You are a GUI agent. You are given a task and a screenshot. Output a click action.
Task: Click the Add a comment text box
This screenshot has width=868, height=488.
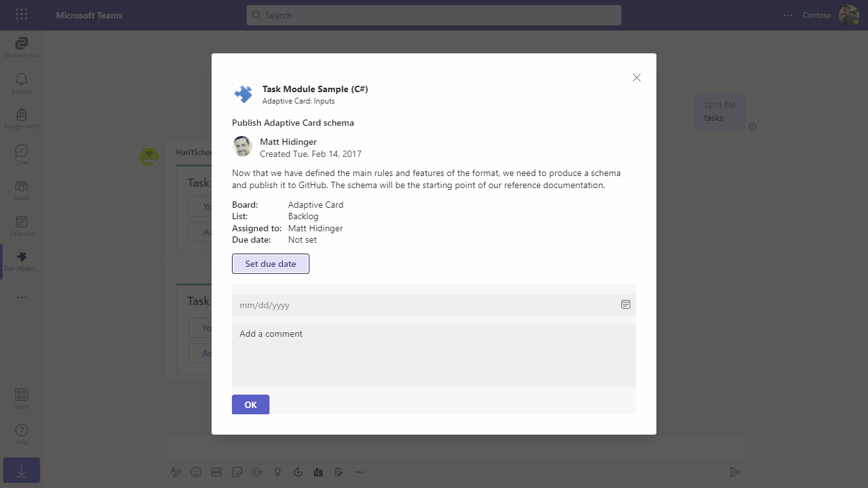pos(434,355)
